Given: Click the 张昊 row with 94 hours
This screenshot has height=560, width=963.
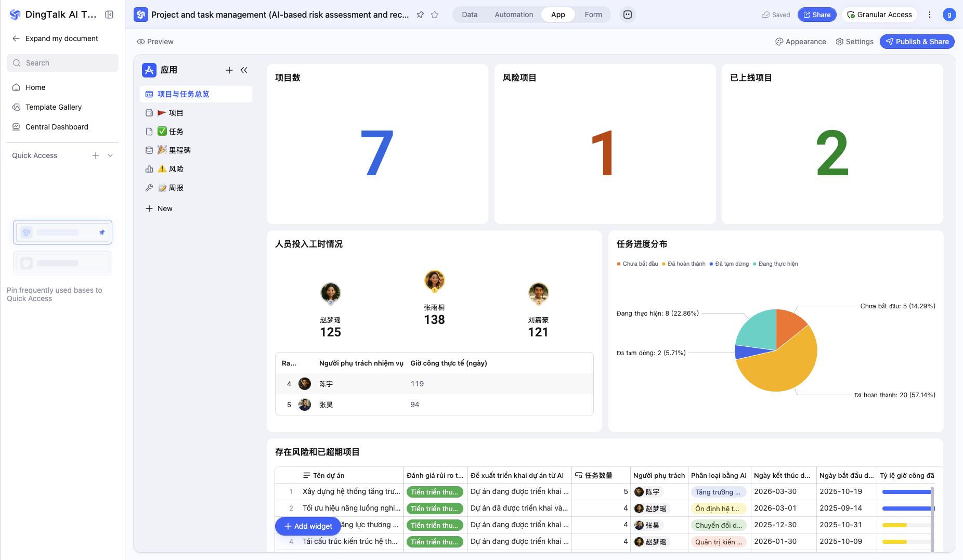Looking at the screenshot, I should pyautogui.click(x=434, y=405).
